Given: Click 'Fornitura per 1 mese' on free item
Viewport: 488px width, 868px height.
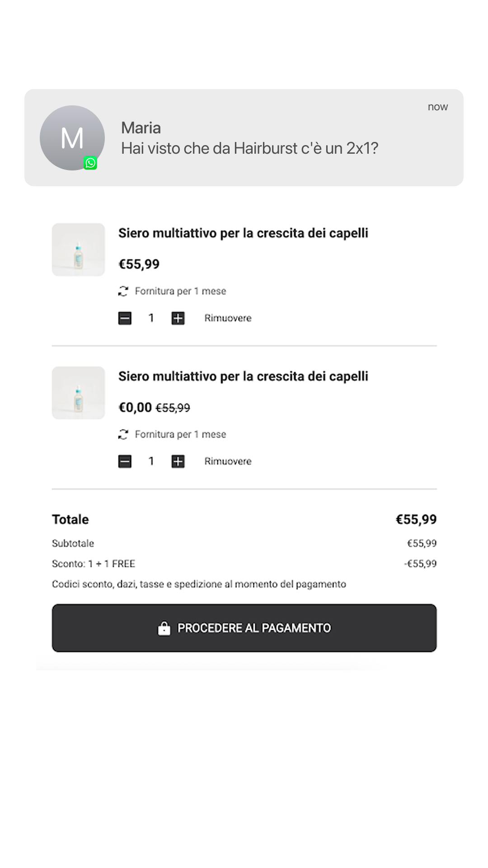Looking at the screenshot, I should (180, 434).
